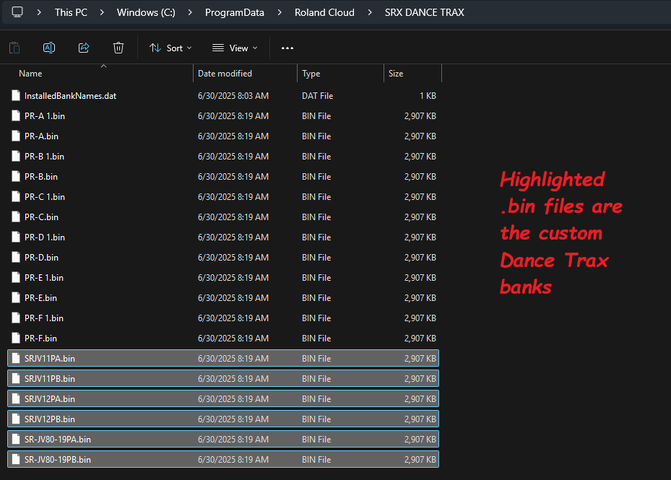This screenshot has height=480, width=671.
Task: Select the PR-E.bin file
Action: click(223, 298)
